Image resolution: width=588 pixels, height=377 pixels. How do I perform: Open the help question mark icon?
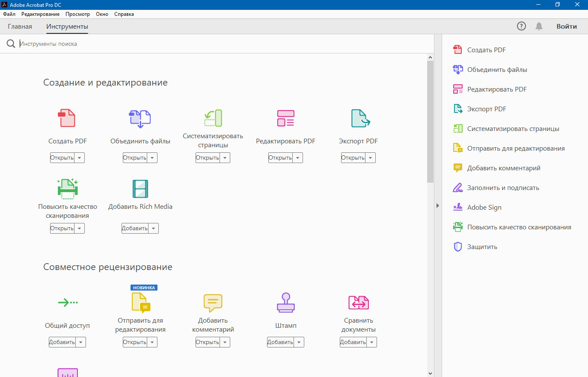click(x=521, y=26)
